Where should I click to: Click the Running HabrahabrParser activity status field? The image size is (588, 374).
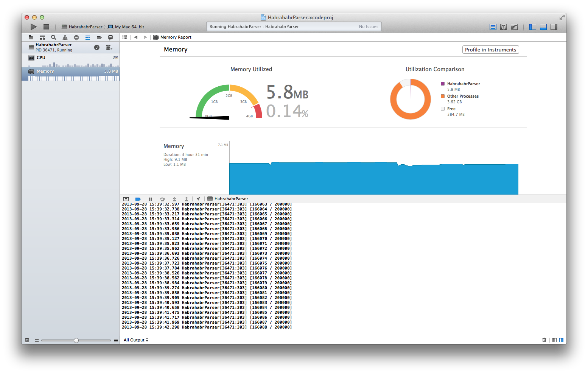294,26
